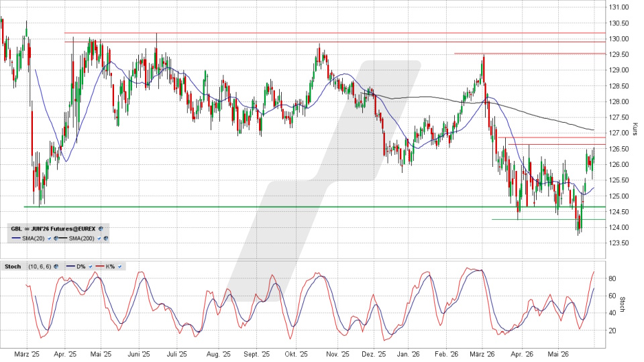Screen dimensions: 644x362
Task: Click the März '26 date label
Action: (482, 354)
